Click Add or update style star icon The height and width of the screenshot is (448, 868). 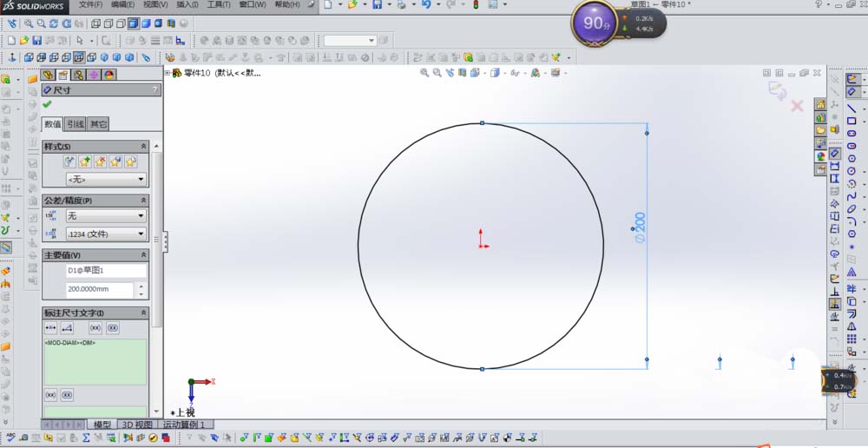[85, 161]
